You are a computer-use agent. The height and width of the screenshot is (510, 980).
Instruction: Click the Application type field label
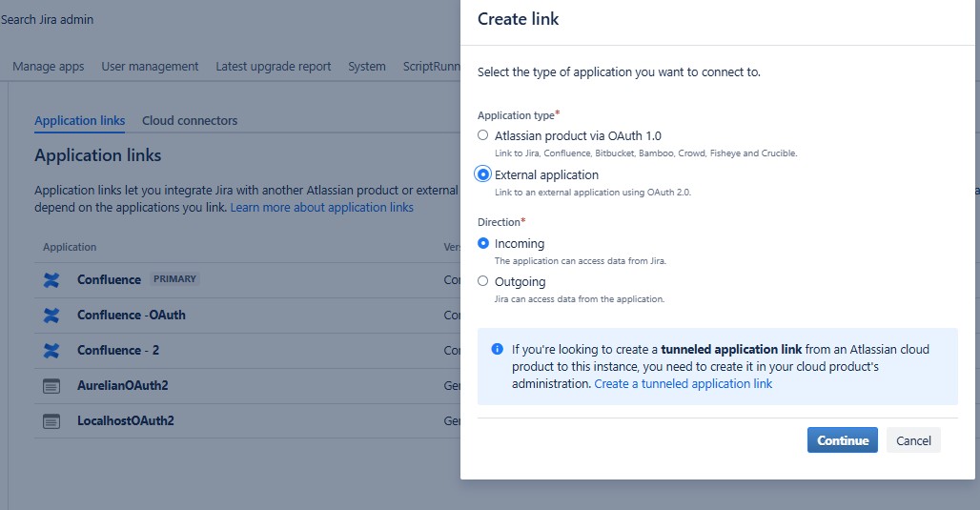519,115
